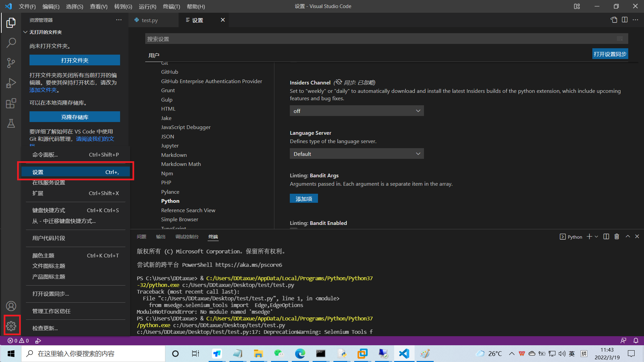
Task: Close the terminal panel
Action: click(x=637, y=237)
